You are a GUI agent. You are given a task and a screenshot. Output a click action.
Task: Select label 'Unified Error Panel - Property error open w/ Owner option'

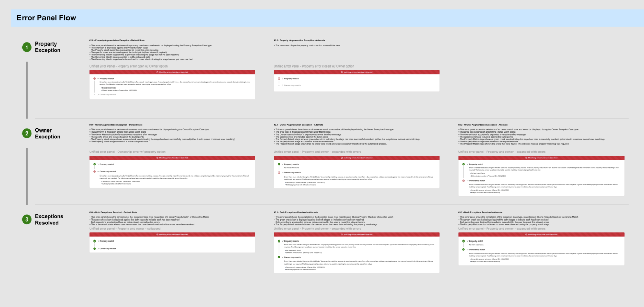pyautogui.click(x=128, y=66)
